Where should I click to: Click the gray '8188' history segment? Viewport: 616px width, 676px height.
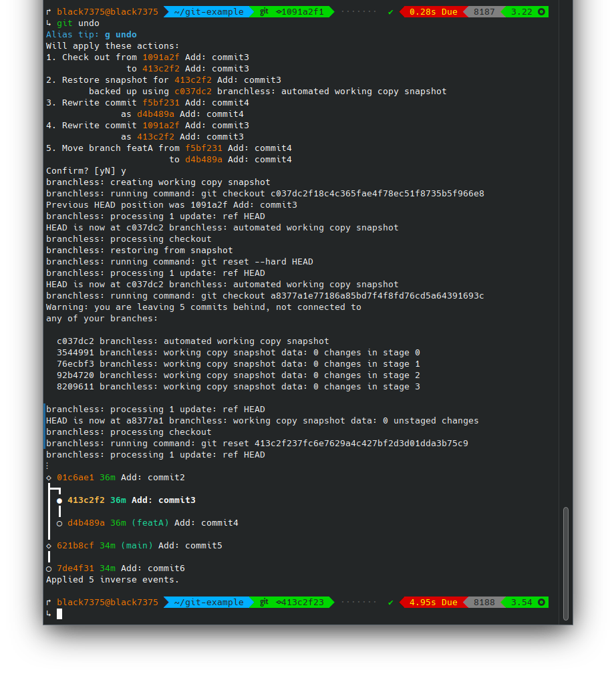tap(484, 602)
